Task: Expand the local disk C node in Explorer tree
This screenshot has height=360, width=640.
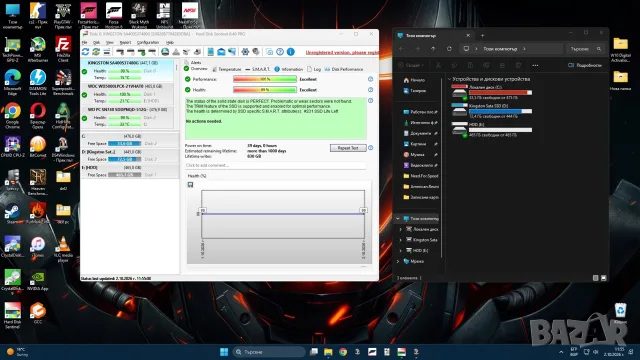Action: (400, 229)
